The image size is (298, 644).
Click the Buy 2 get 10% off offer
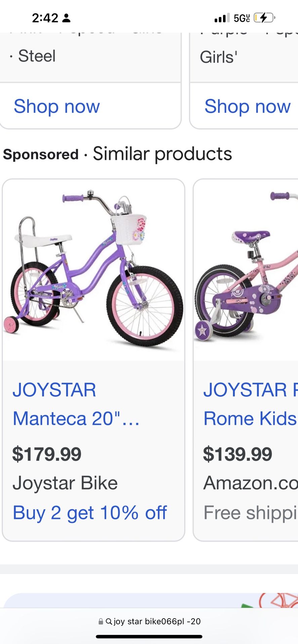coord(90,513)
